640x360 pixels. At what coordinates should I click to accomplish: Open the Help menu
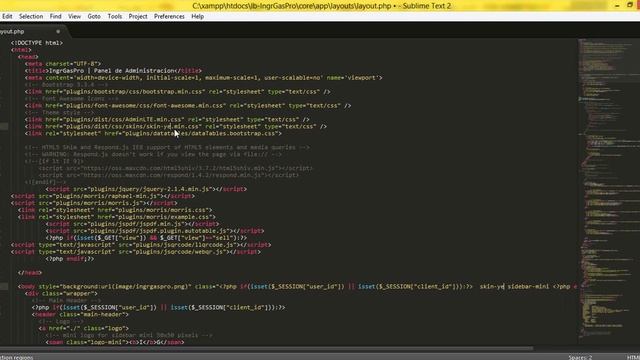(x=198, y=16)
